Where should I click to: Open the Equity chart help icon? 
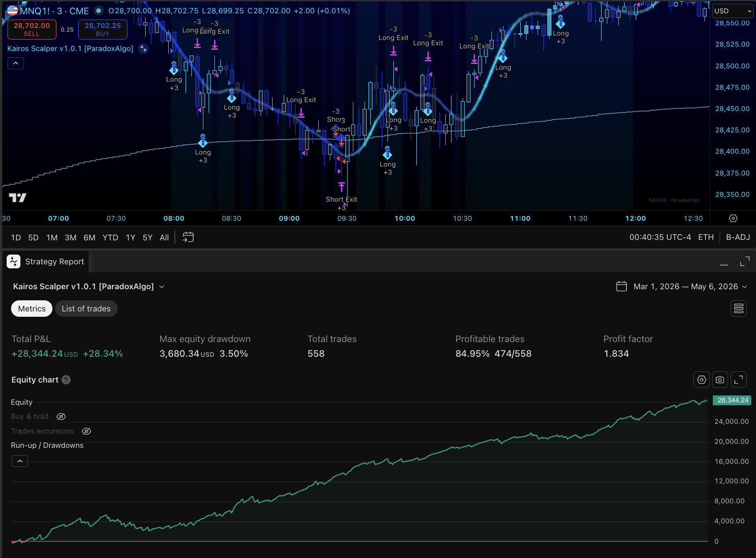66,380
